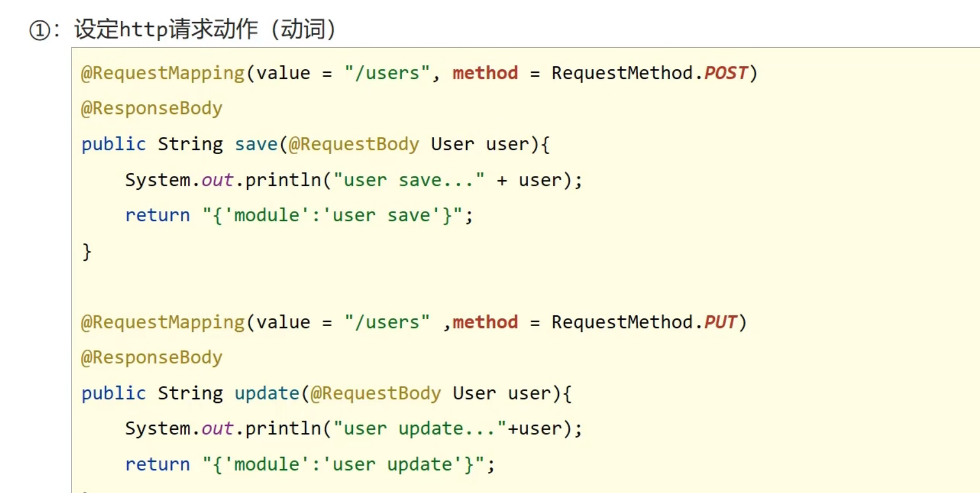980x493 pixels.
Task: Click the method keyword in the PUT mapping
Action: (x=485, y=322)
